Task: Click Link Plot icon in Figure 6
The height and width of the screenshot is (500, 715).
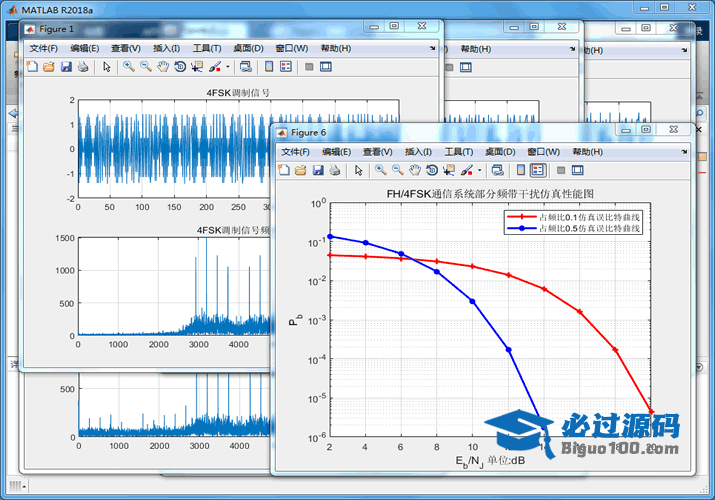Action: [x=497, y=170]
